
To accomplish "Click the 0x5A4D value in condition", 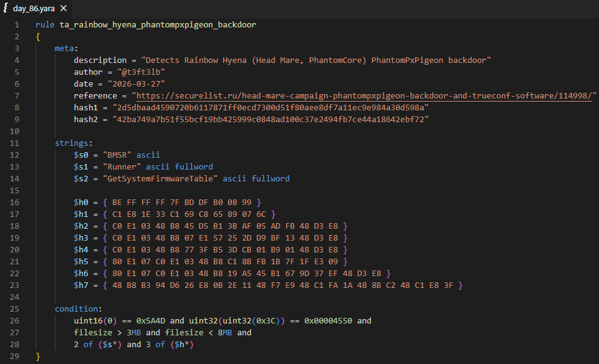I will pyautogui.click(x=150, y=321).
